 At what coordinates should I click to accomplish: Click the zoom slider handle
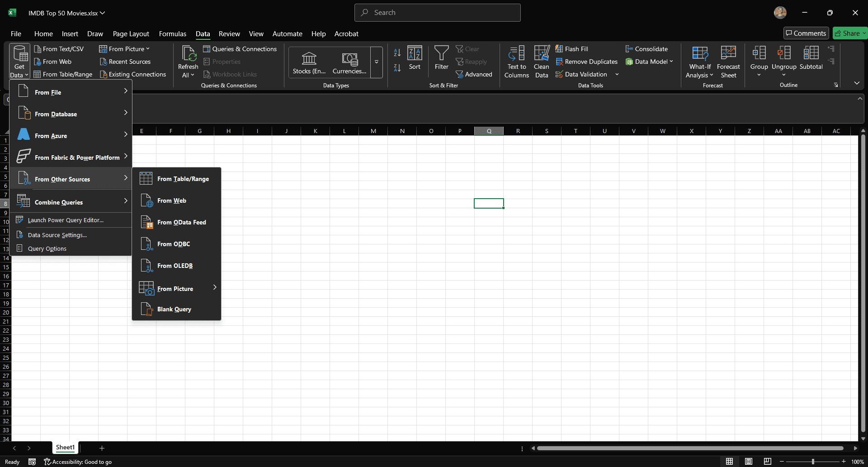tap(812, 462)
